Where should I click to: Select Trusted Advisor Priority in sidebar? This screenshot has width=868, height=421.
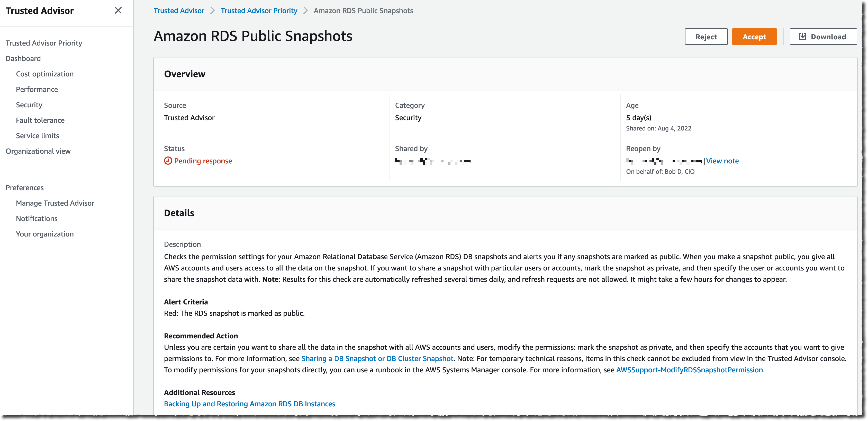point(44,43)
